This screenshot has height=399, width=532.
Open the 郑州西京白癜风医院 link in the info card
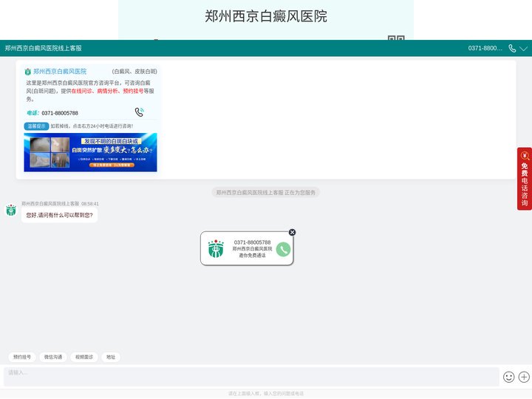click(x=60, y=71)
